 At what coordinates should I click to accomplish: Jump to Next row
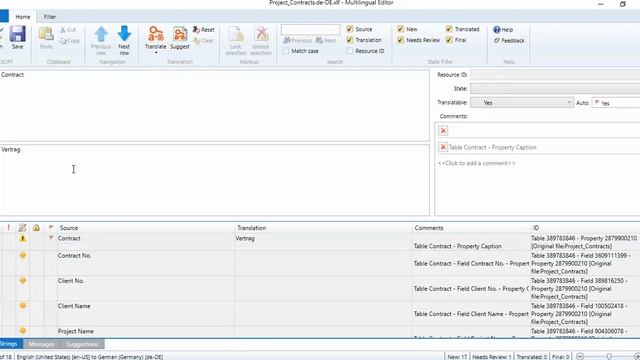tap(124, 40)
